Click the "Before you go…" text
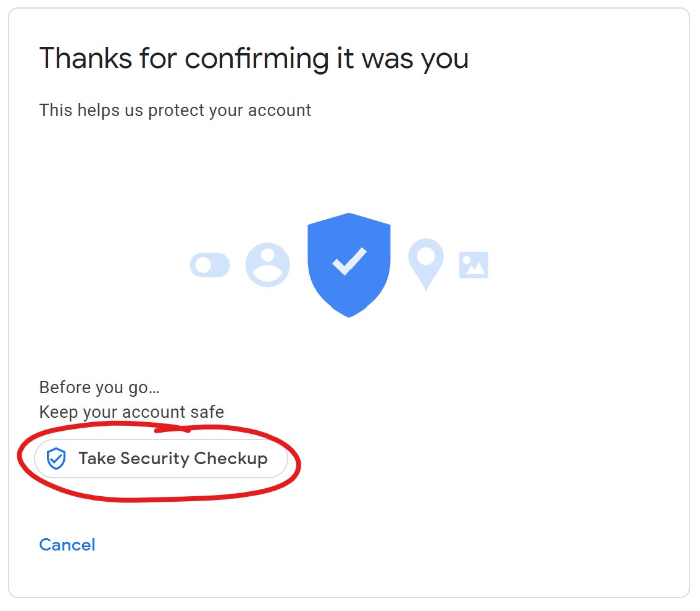Screen dimensions: 700x611 point(99,388)
